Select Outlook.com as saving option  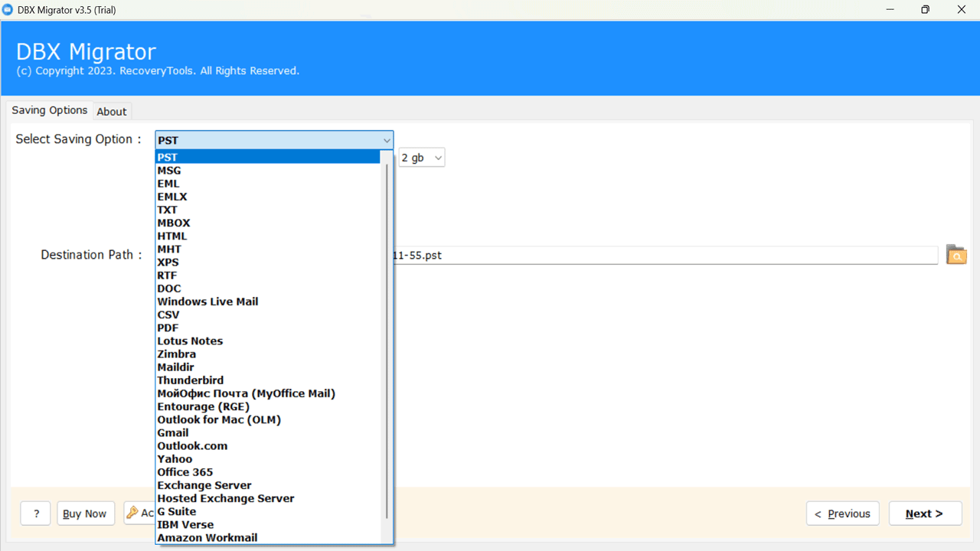(x=268, y=445)
